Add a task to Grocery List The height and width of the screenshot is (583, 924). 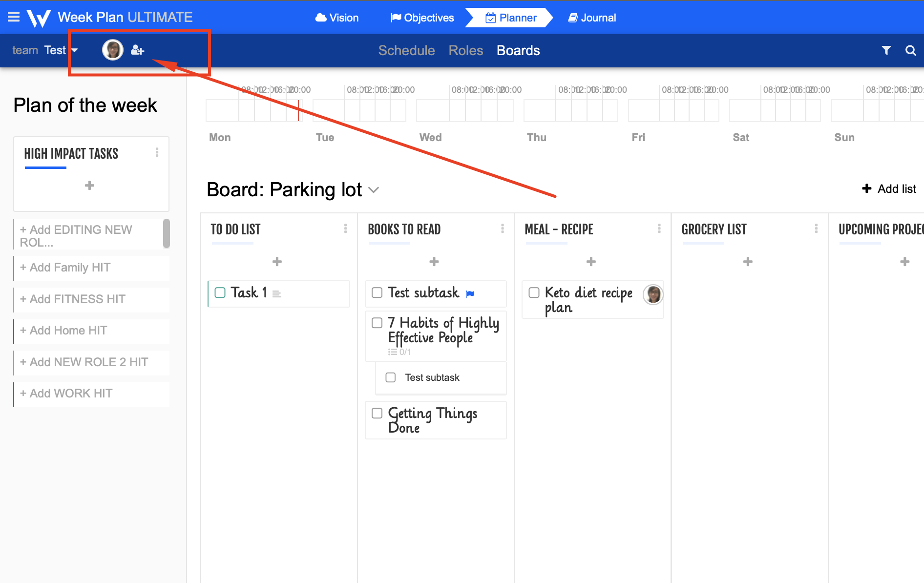[748, 262]
